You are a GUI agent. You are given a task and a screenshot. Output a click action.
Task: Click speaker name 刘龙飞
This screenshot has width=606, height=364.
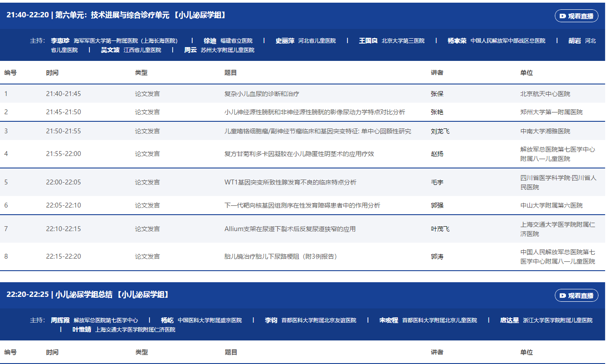(x=440, y=131)
